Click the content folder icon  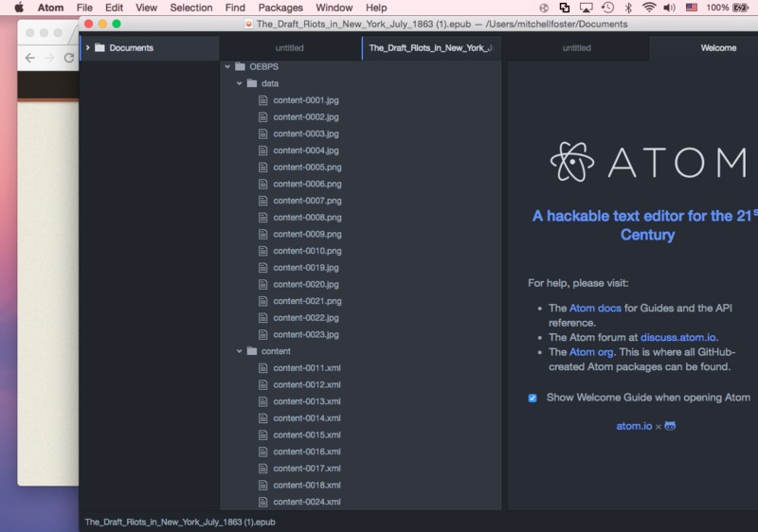coord(252,351)
